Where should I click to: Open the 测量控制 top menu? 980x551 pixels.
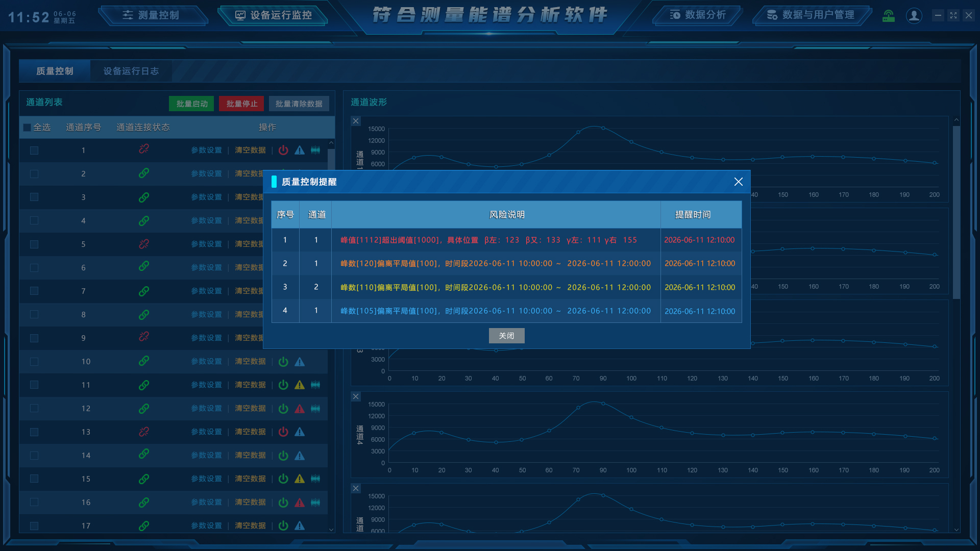click(151, 15)
